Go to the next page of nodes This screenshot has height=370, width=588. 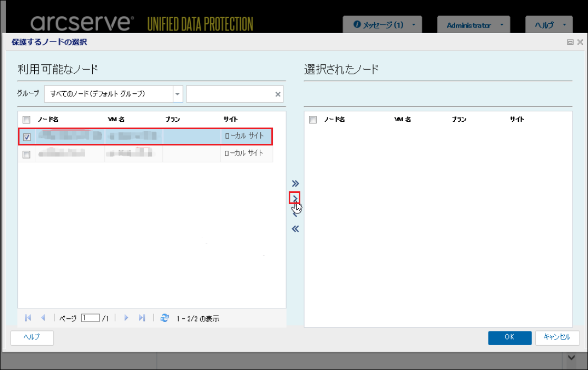pos(126,318)
